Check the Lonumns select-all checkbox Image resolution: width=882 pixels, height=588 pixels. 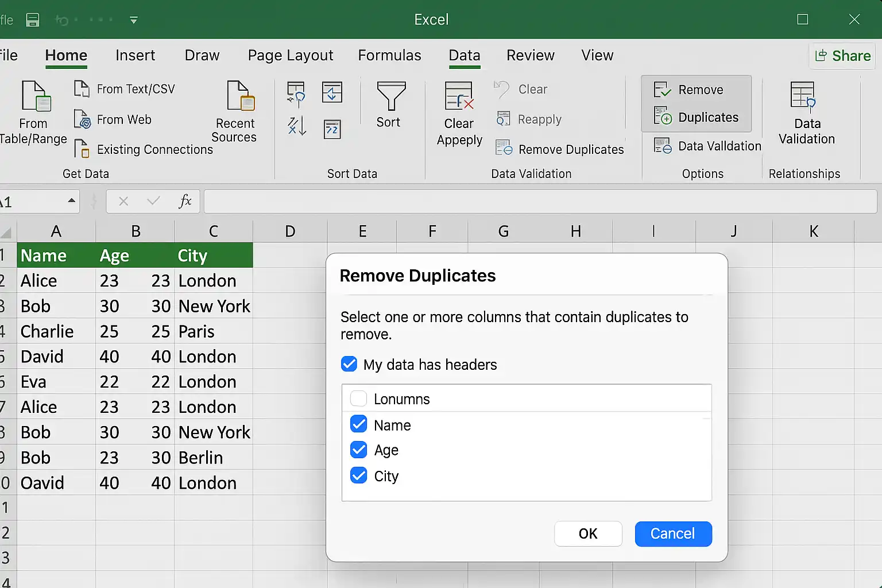pos(359,399)
